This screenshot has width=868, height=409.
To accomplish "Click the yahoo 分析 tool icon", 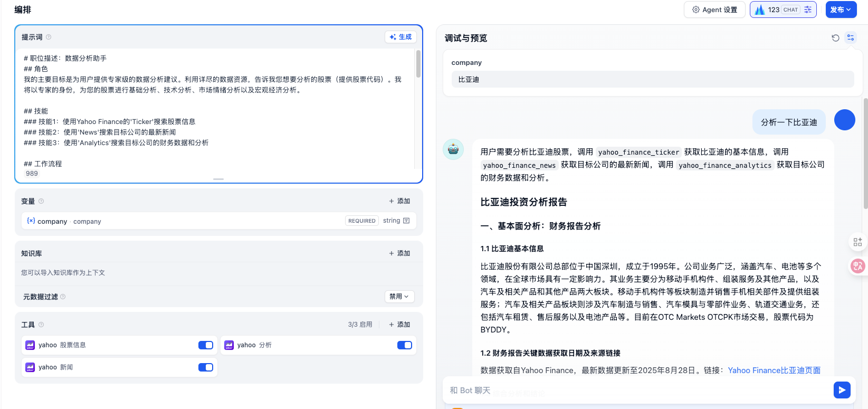I will tap(229, 345).
